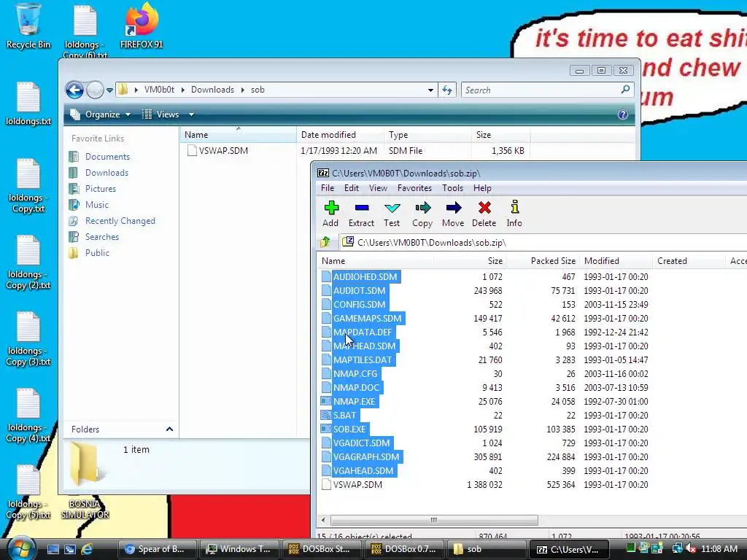Open the Tools menu in 7-Zip
This screenshot has height=560, width=747.
tap(452, 188)
